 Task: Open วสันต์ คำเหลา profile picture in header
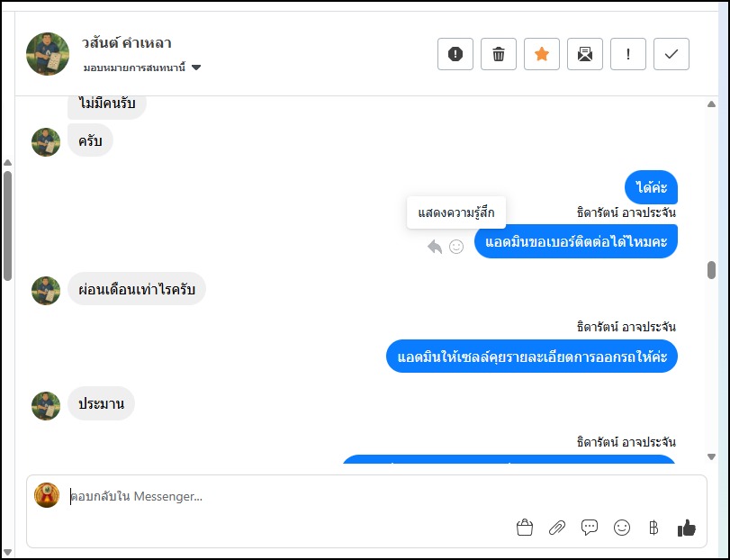click(48, 54)
